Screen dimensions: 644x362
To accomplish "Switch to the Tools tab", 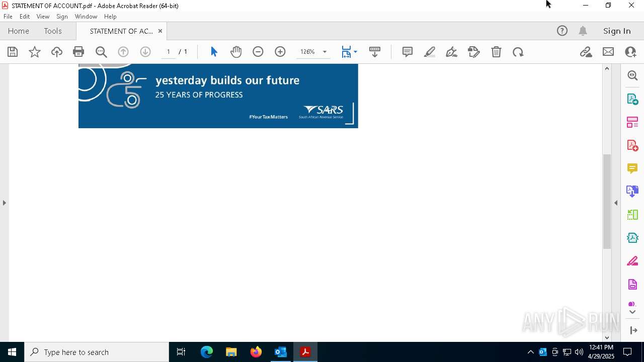I will 53,31.
